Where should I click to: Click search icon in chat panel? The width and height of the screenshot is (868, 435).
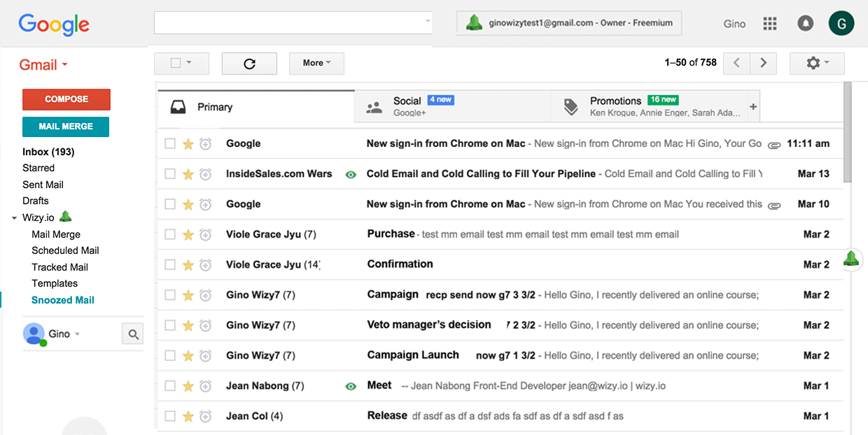[132, 334]
